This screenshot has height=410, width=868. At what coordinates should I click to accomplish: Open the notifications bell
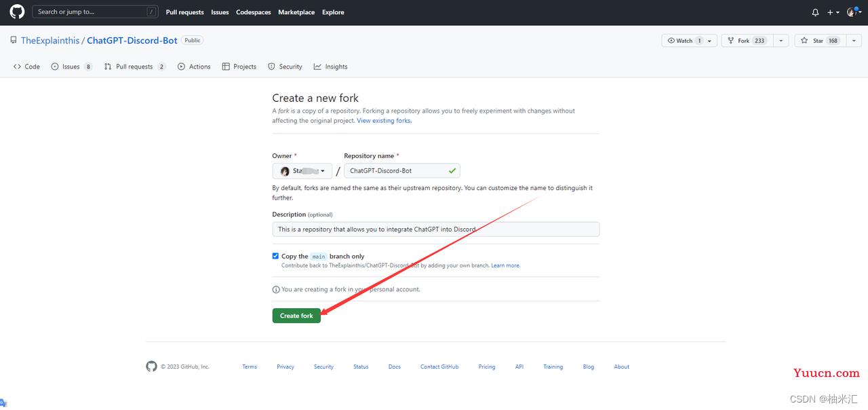tap(815, 12)
